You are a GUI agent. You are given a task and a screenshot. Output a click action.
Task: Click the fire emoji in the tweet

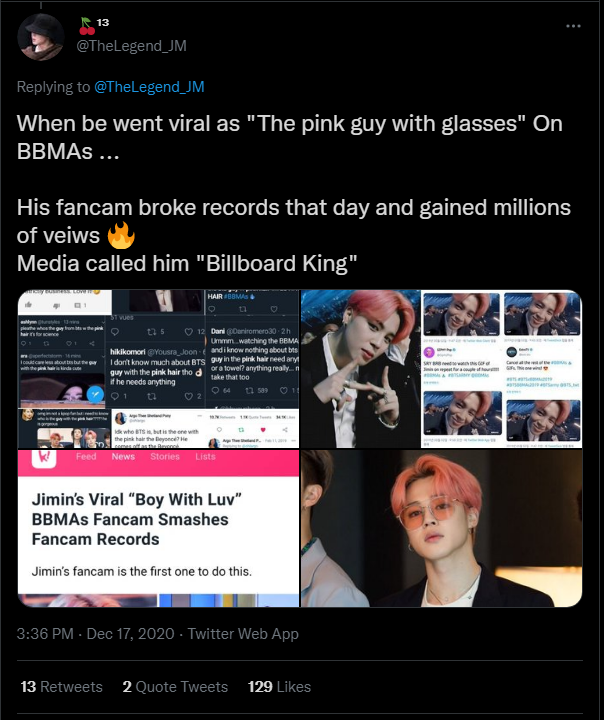[121, 236]
